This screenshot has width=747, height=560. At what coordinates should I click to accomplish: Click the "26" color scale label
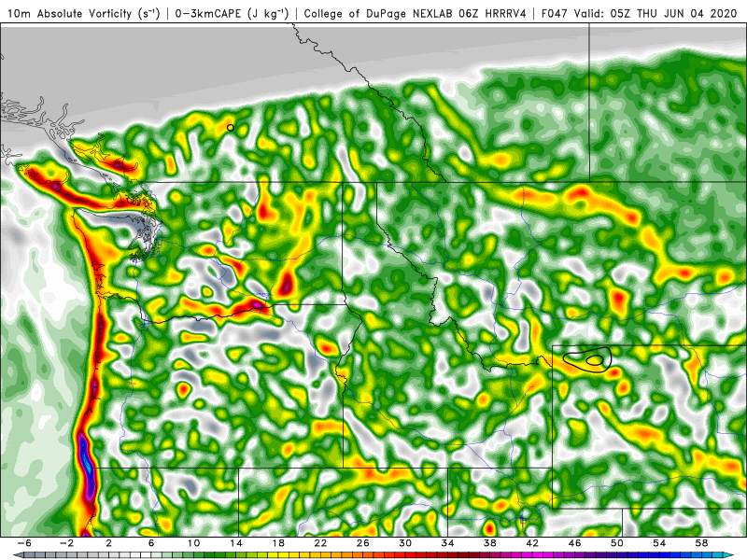pyautogui.click(x=363, y=543)
